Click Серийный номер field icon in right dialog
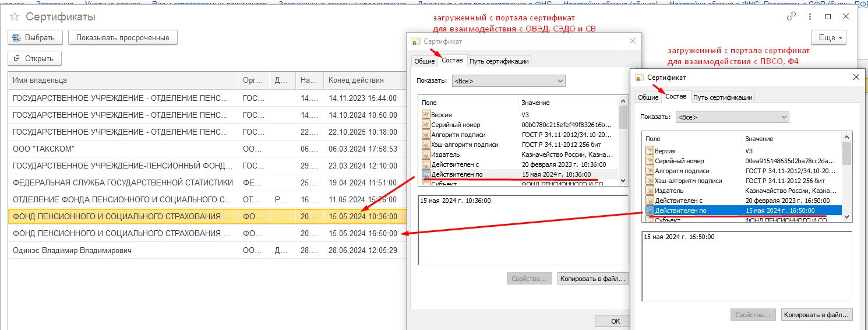Viewport: 868px width, 330px height. (x=650, y=161)
